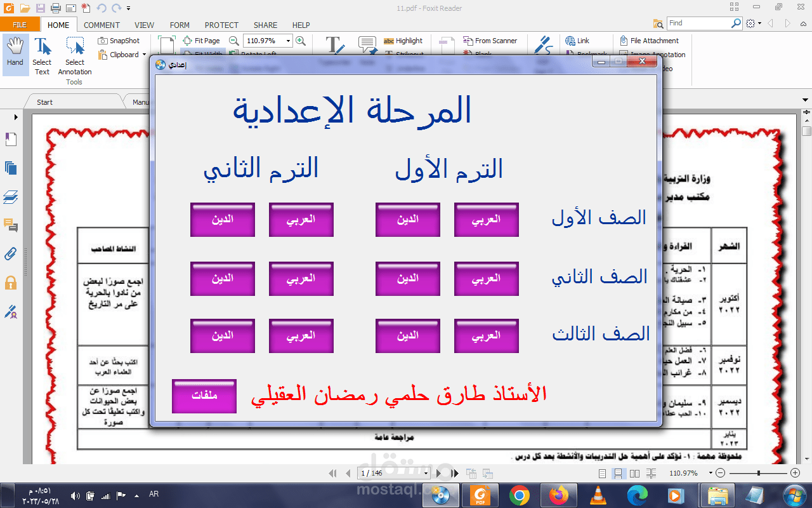This screenshot has height=508, width=812.
Task: Switch to the FORM ribbon tab
Action: click(180, 25)
